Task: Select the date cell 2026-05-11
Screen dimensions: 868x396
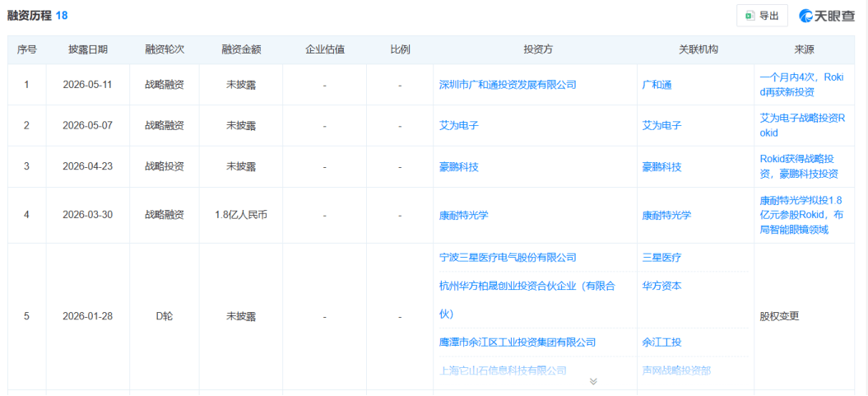Action: pyautogui.click(x=87, y=86)
